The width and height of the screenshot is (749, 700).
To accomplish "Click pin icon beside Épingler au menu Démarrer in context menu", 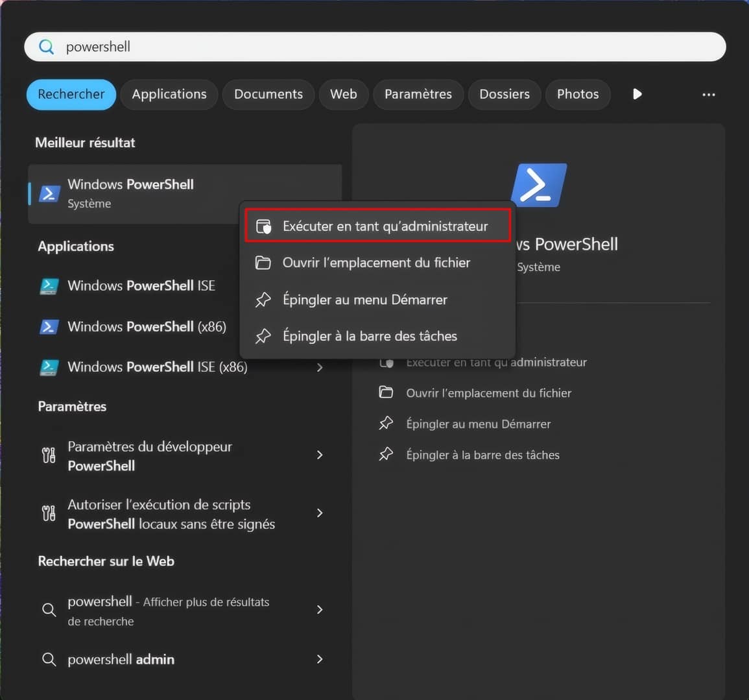I will (263, 300).
